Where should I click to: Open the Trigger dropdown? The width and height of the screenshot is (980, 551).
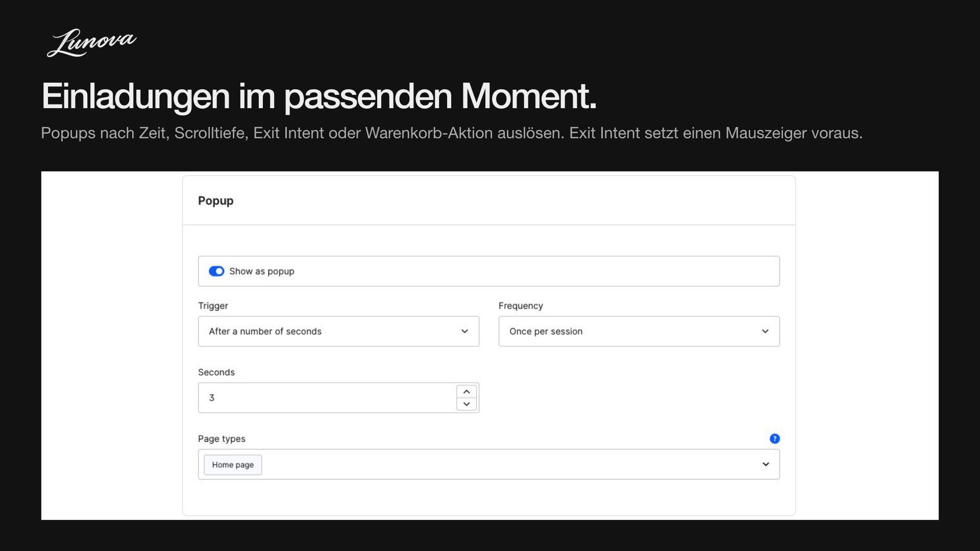(338, 332)
